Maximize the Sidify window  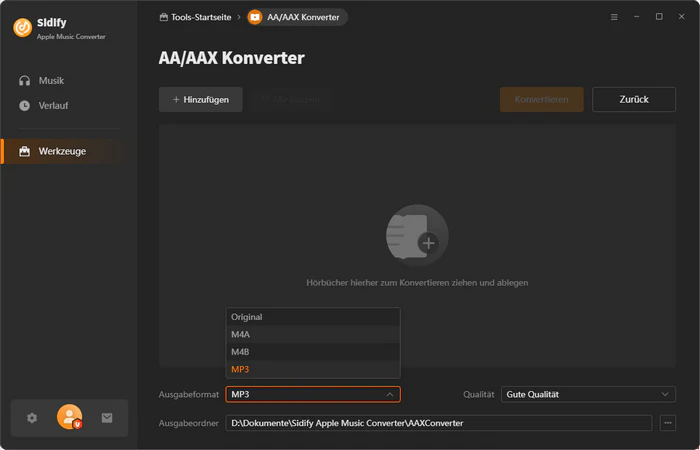tap(659, 17)
